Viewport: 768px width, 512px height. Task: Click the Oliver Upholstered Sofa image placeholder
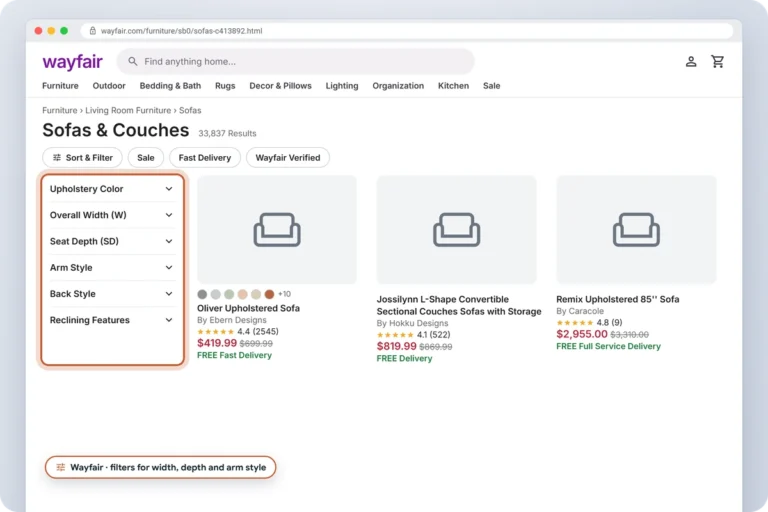277,230
